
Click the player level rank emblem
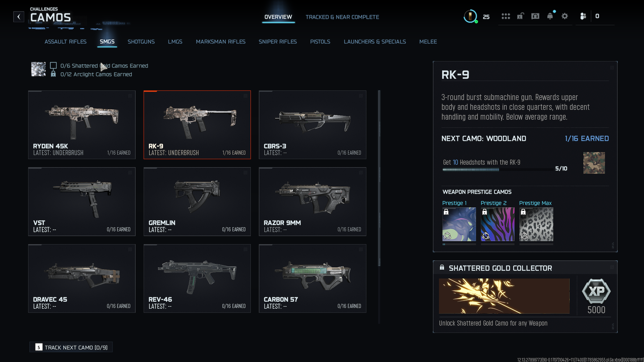[x=470, y=16]
